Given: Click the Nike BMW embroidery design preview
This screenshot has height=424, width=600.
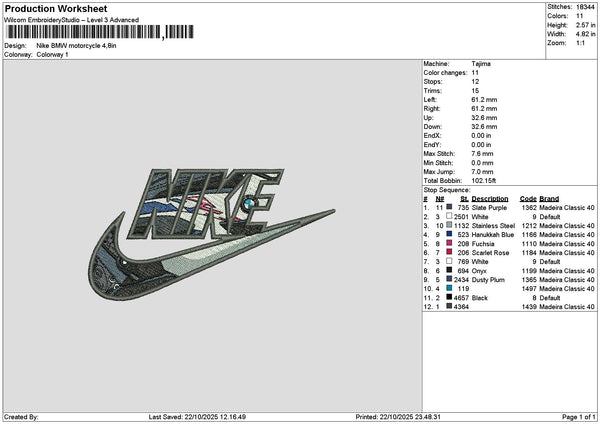Looking at the screenshot, I should pos(212,234).
